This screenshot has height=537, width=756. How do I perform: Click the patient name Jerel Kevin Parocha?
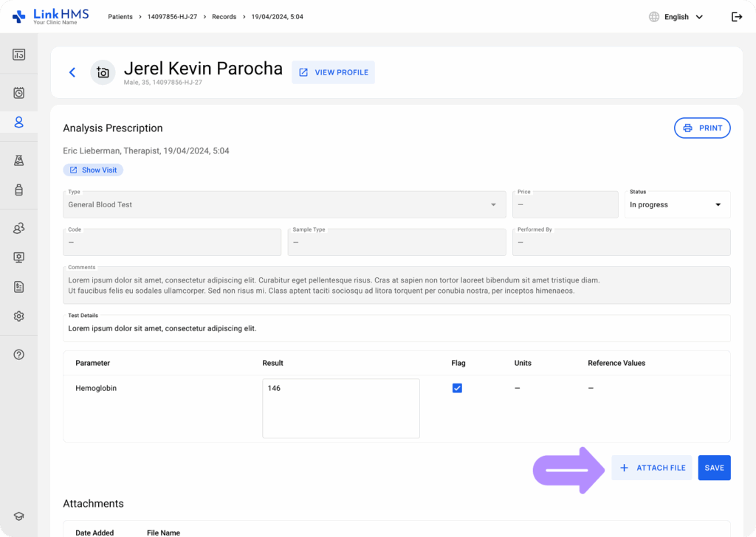click(203, 69)
